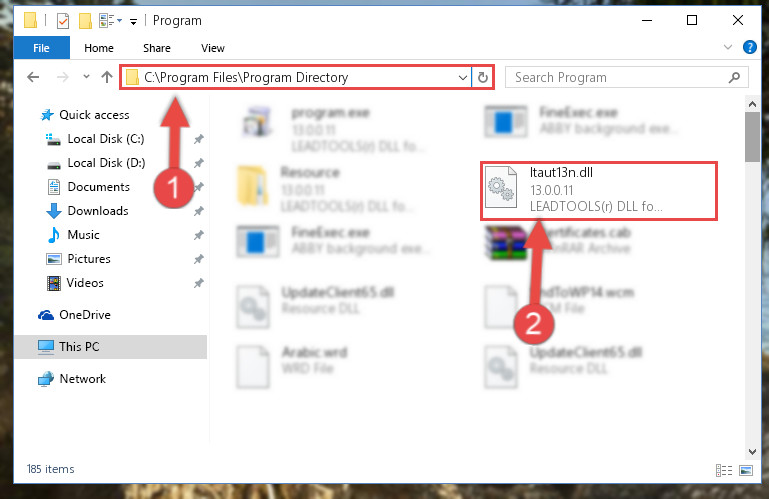Switch to details view layout icon
The width and height of the screenshot is (769, 499).
724,471
